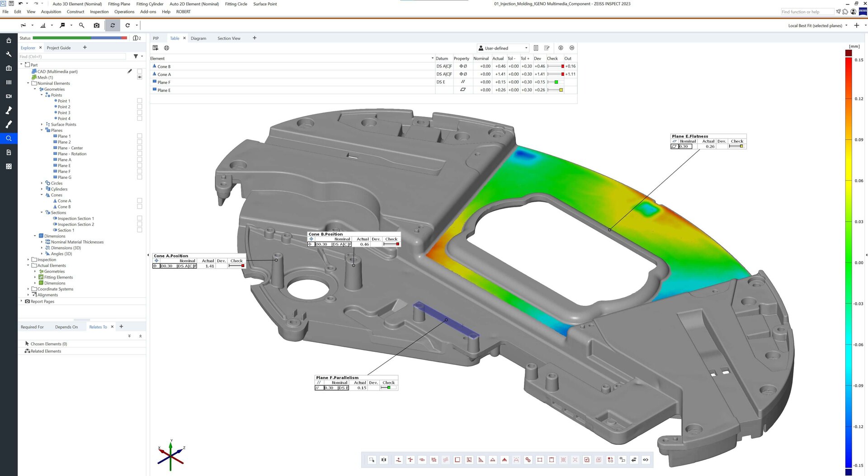The width and height of the screenshot is (868, 476).
Task: Open the Depends On panel tab
Action: [66, 327]
